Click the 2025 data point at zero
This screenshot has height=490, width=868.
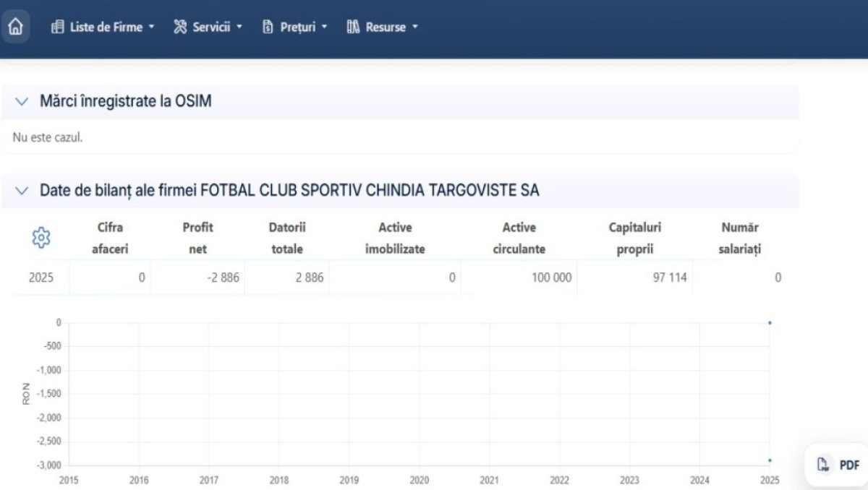(770, 322)
